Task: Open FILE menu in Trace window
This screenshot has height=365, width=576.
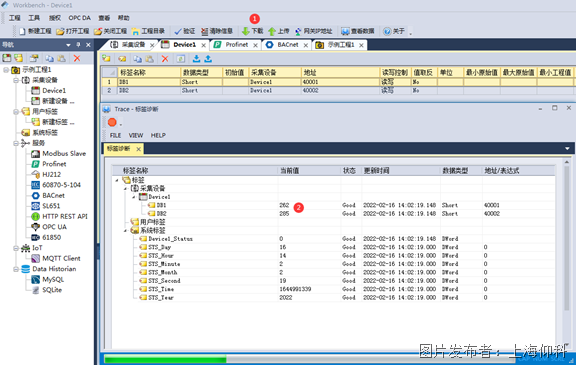Action: (x=115, y=135)
